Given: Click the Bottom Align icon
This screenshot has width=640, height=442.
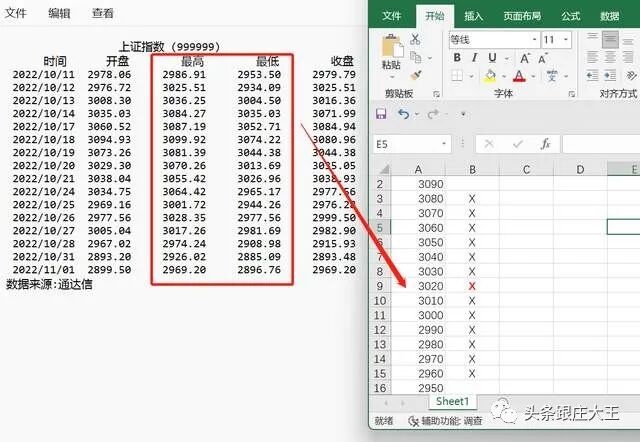Looking at the screenshot, I should point(629,40).
